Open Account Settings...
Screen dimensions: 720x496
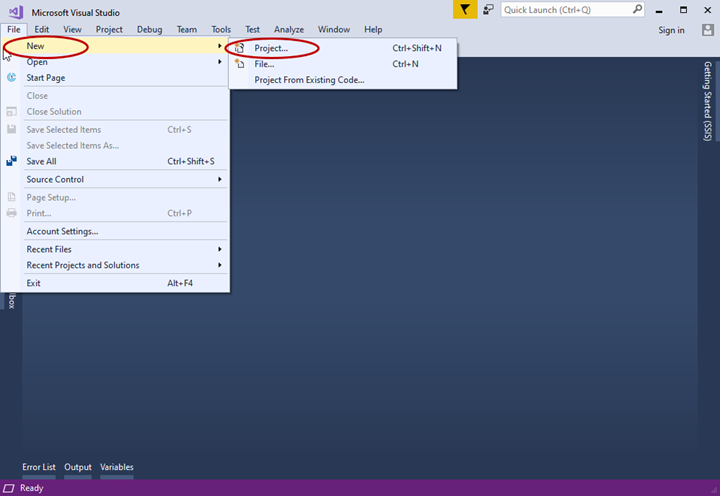click(115, 231)
